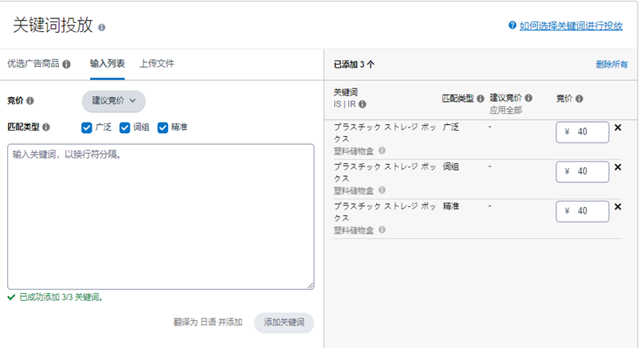Click inside the keyword entry text area
The image size is (644, 348).
(160, 216)
